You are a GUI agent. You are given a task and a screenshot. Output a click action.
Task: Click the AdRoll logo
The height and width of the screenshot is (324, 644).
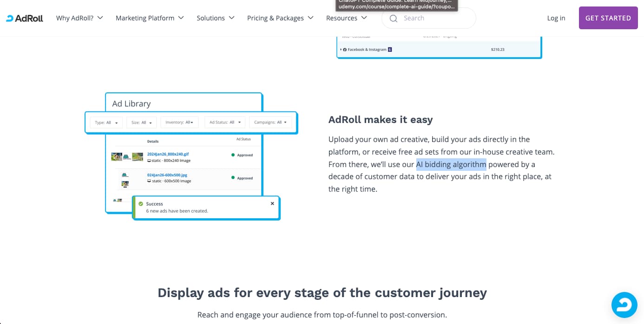[25, 18]
